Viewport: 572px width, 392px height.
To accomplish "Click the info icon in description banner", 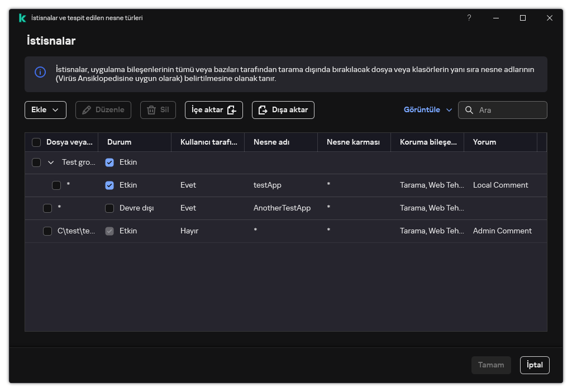I will [x=40, y=72].
